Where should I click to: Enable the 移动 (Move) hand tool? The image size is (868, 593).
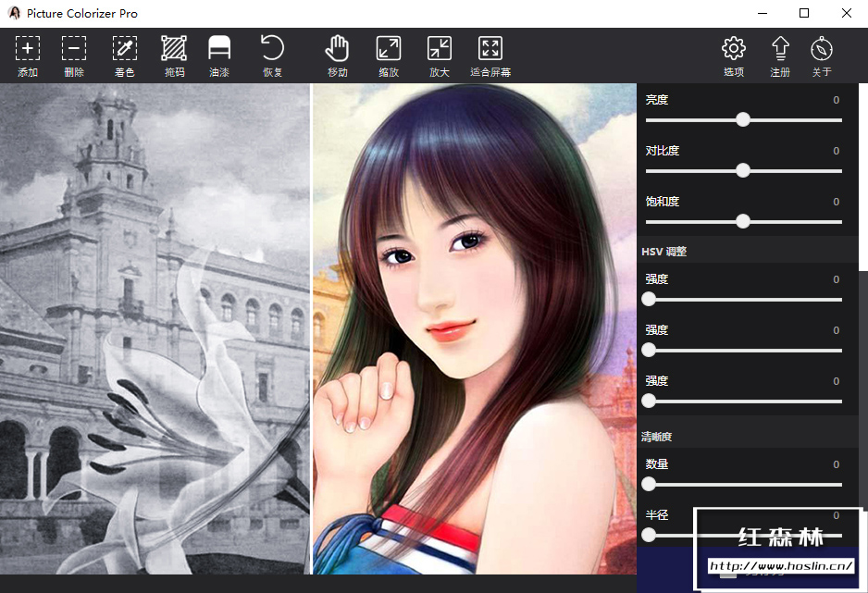(337, 49)
